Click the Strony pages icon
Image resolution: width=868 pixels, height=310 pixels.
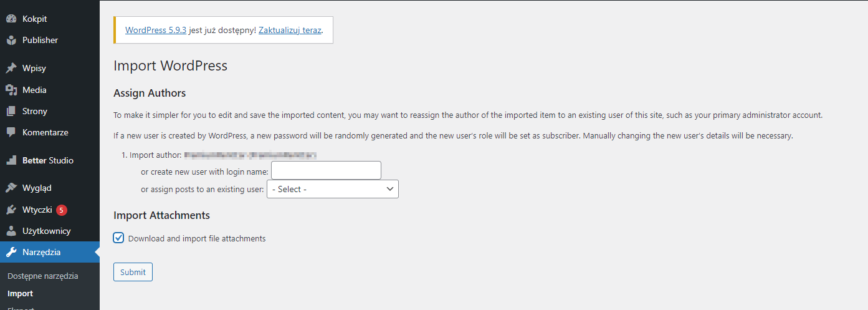coord(11,111)
